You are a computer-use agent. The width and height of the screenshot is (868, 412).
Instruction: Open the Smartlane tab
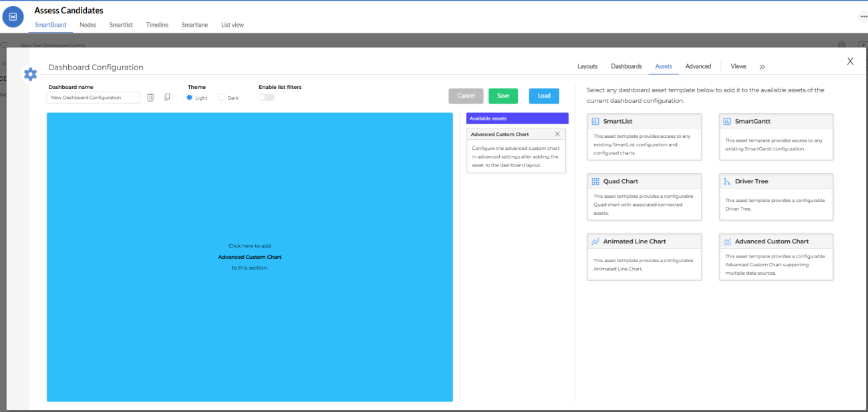[x=194, y=25]
